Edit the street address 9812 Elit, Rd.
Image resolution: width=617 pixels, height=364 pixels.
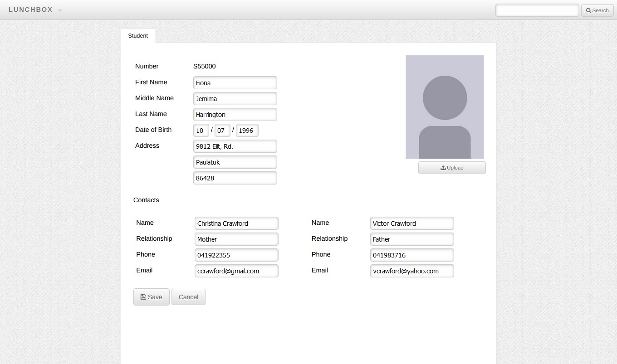(235, 146)
